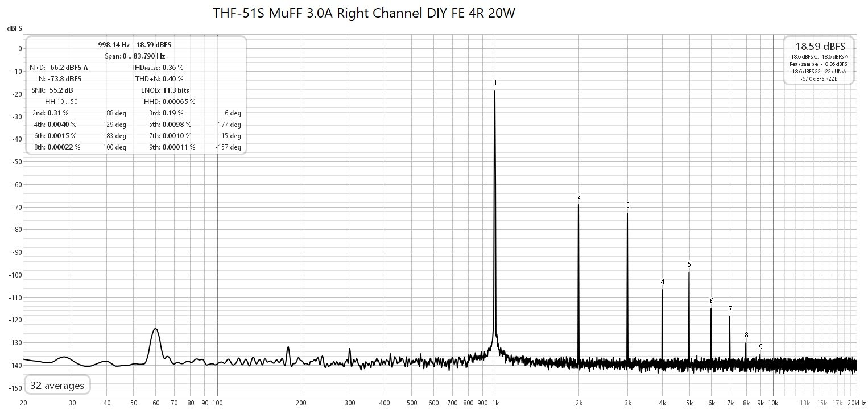Screen dimensions: 868x410
Task: Click the "13k" frequency axis label
Action: pos(805,402)
